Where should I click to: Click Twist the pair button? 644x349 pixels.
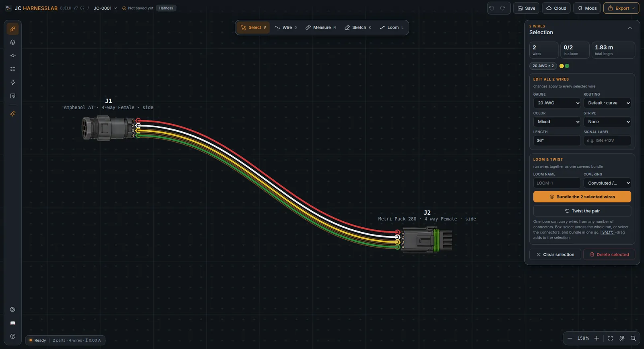582,211
